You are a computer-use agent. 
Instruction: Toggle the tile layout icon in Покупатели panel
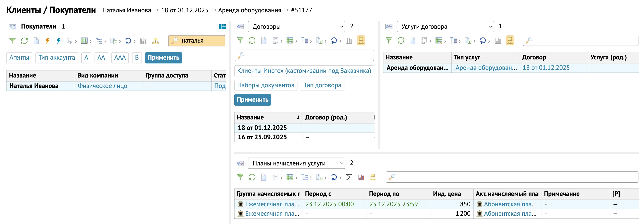(x=222, y=27)
